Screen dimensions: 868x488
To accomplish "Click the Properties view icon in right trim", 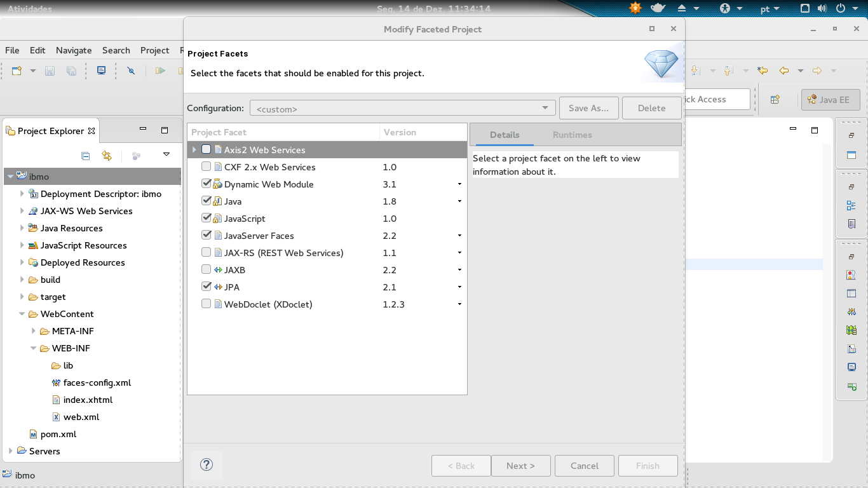I will (x=851, y=294).
